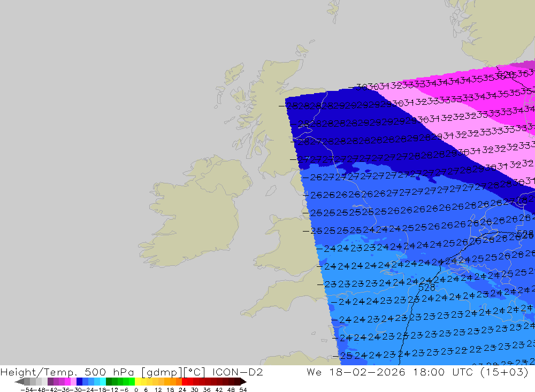
Task: Click the 'ICON-D2' model name
Action: point(238,372)
